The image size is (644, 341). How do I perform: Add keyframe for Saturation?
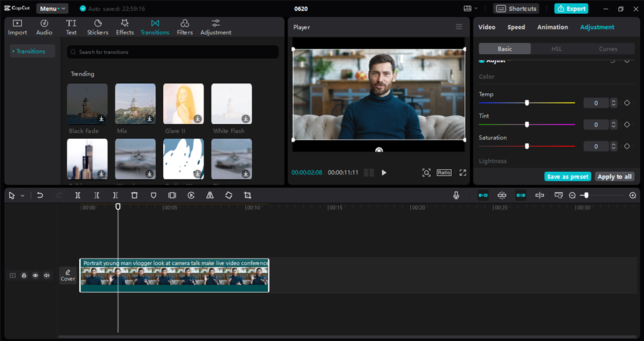pyautogui.click(x=627, y=146)
